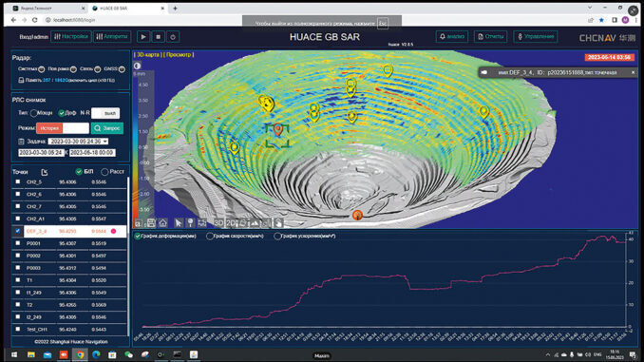This screenshot has width=644, height=362.
Task: Select the График скорости radio button
Action: click(210, 237)
